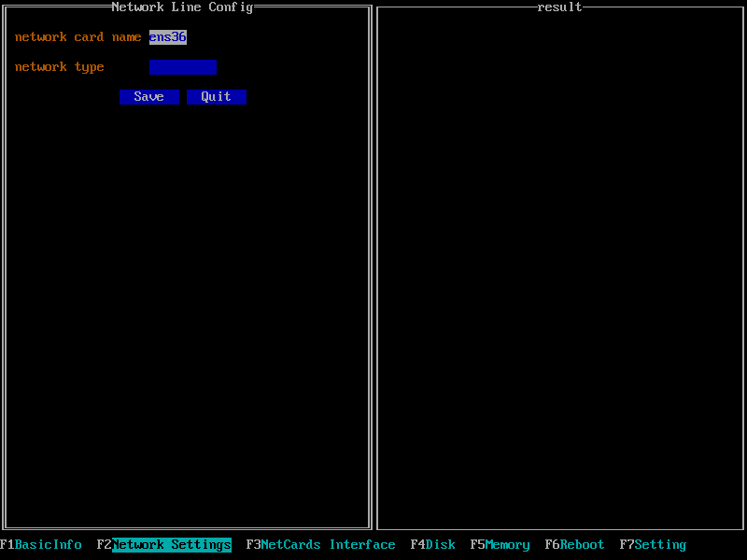Select the highlighted Network Settings menu item
Viewport: 747px width, 560px height.
[172, 545]
